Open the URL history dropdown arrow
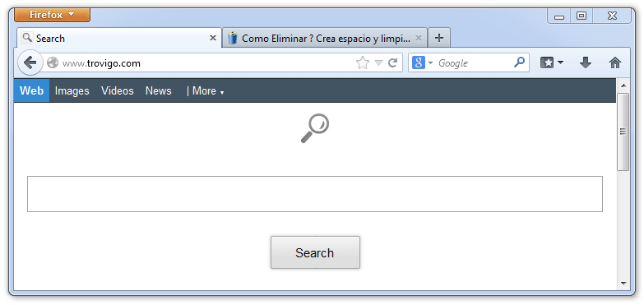The height and width of the screenshot is (305, 644). pyautogui.click(x=378, y=62)
